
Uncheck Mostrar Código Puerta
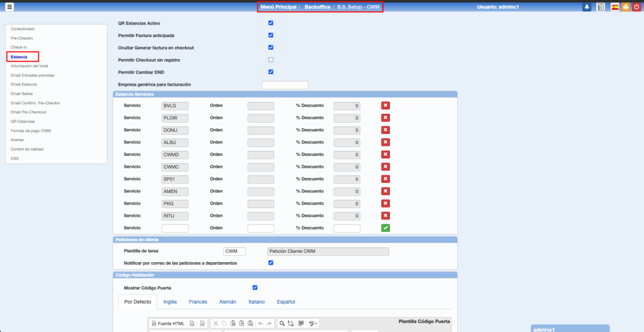point(255,288)
